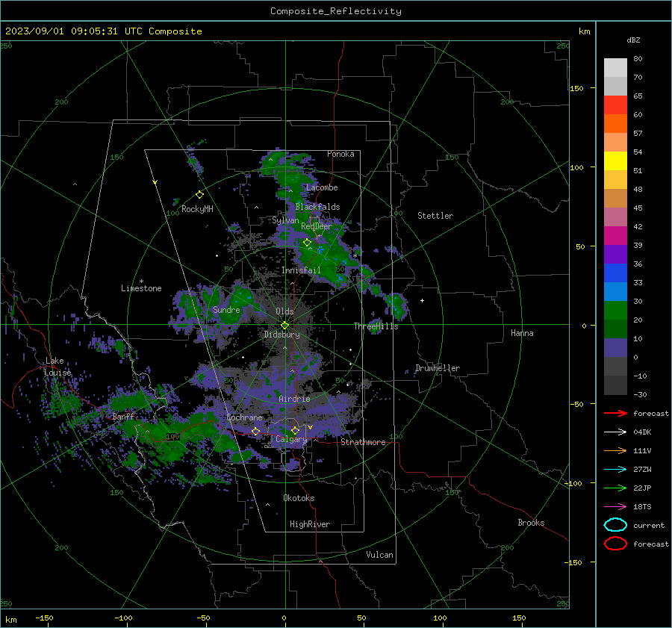
Task: Pick the red 65 dBZ legend swatch
Action: (615, 105)
